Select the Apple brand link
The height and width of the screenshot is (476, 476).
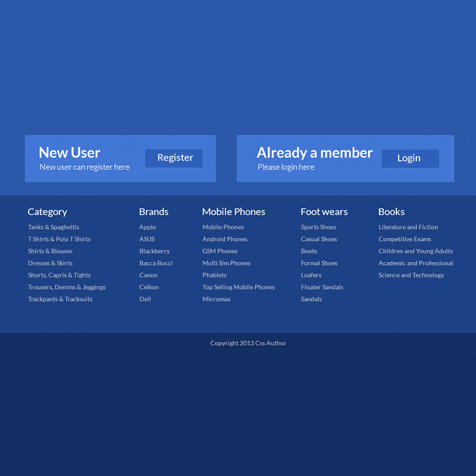pos(148,227)
